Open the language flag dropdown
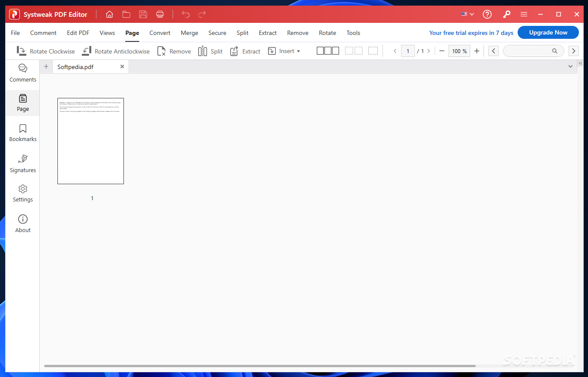 click(x=467, y=14)
